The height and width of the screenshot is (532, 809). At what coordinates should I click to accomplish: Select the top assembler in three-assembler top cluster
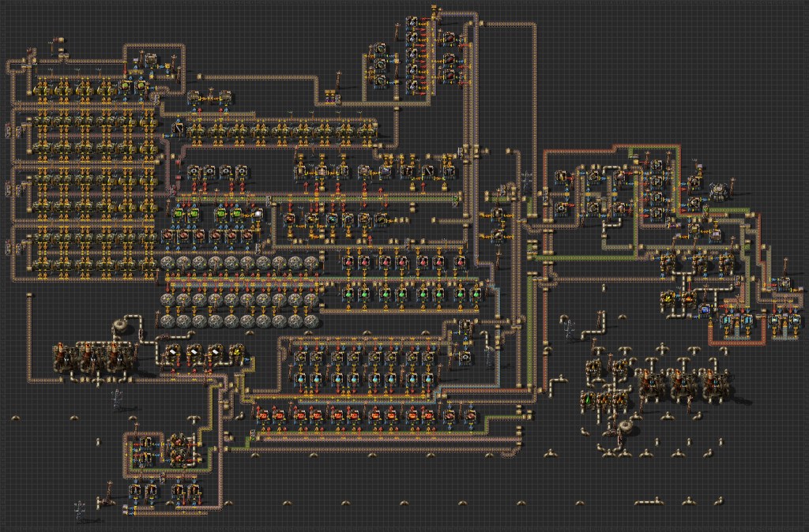380,50
